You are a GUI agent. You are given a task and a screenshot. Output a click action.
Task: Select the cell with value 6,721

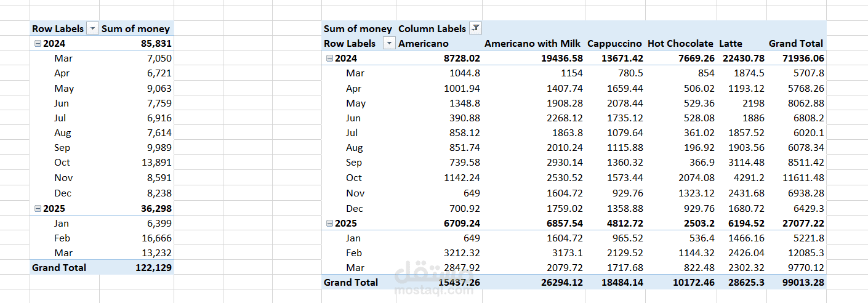click(158, 73)
